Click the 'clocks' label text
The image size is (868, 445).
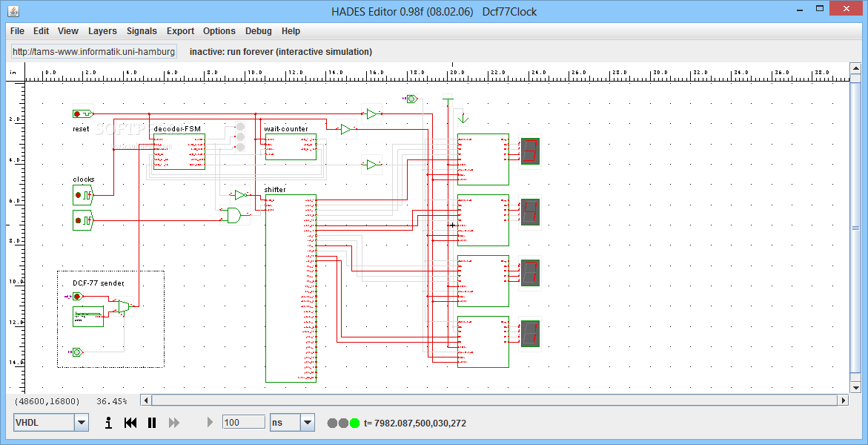tap(84, 179)
